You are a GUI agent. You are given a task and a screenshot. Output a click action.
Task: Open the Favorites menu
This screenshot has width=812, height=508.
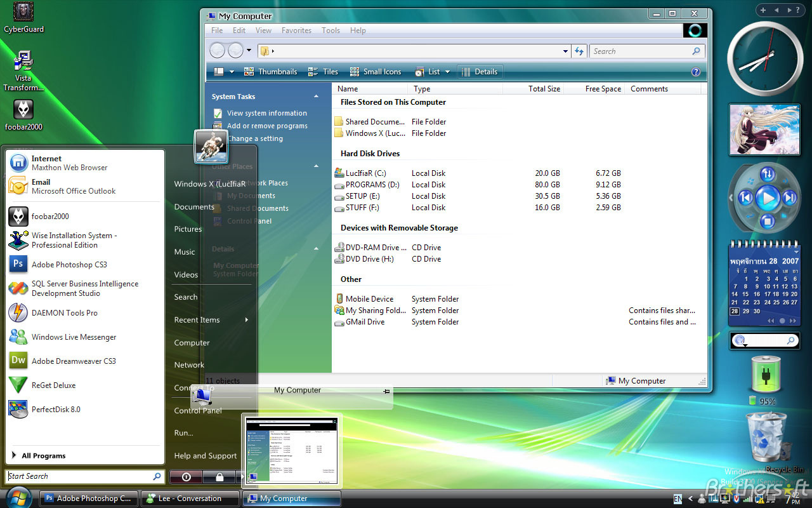click(x=296, y=30)
